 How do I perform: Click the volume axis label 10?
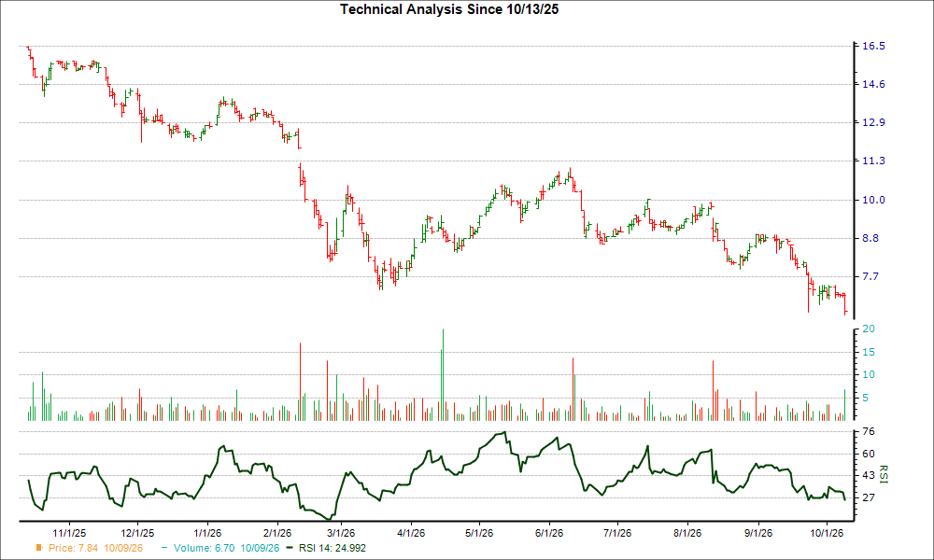click(x=869, y=375)
